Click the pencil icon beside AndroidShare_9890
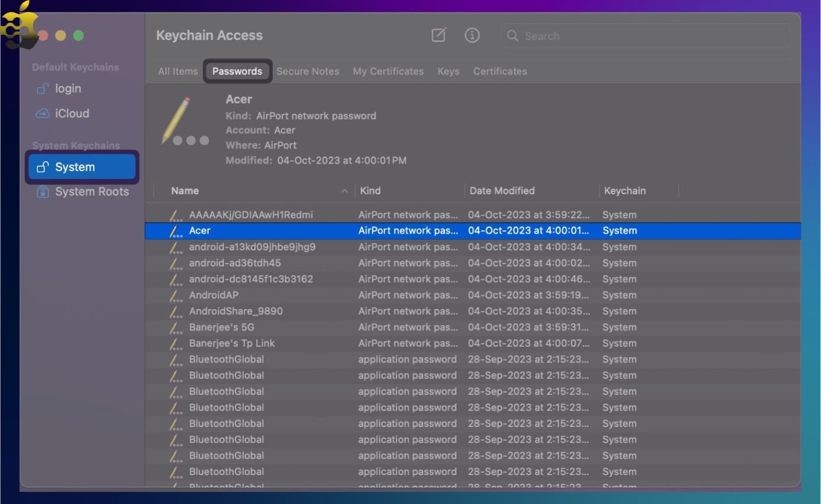Viewport: 821px width, 504px height. [x=176, y=311]
